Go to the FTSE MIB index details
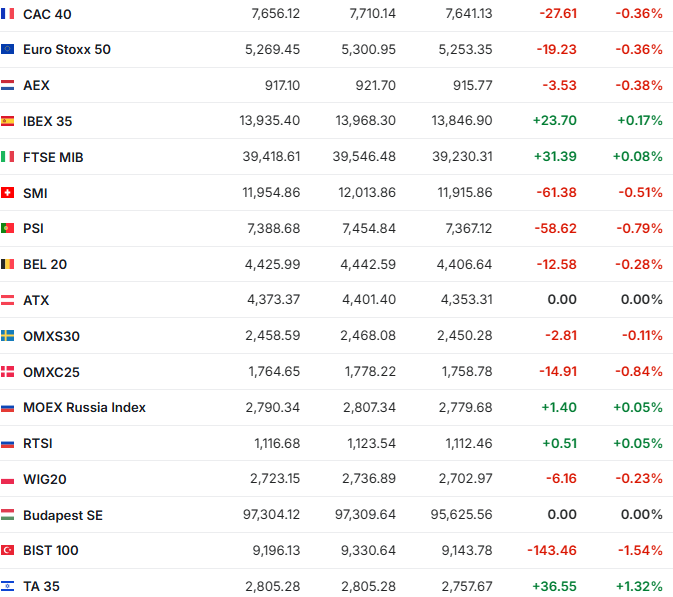Screen dimensions: 673x597 pyautogui.click(x=53, y=157)
